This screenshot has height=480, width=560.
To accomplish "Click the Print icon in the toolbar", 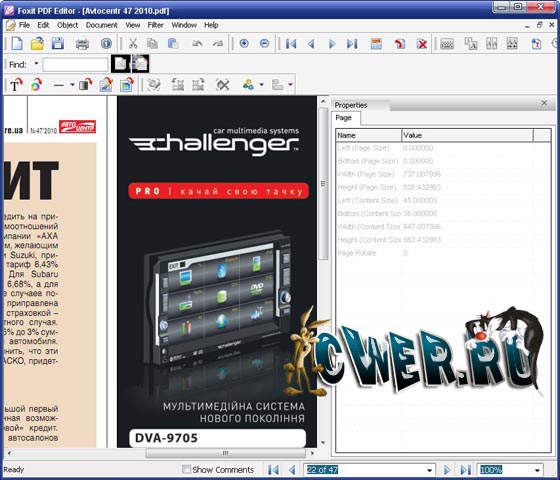I will coord(82,44).
